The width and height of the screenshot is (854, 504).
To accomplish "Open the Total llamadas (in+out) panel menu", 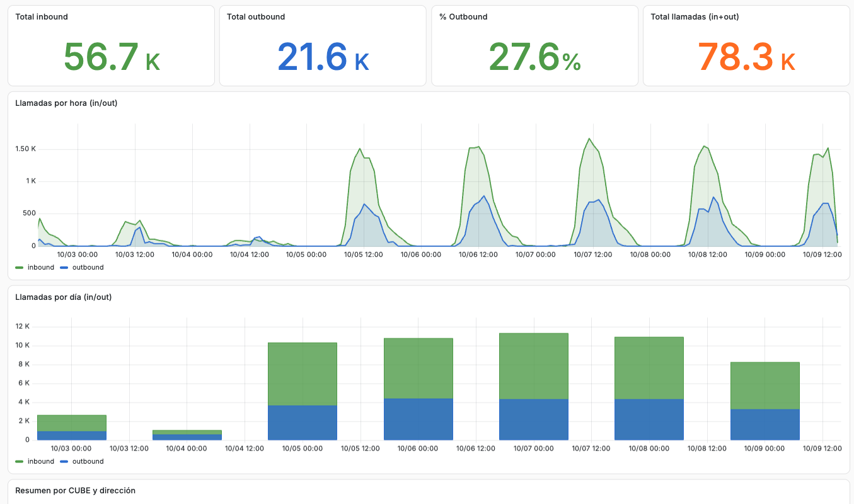I will tap(695, 17).
